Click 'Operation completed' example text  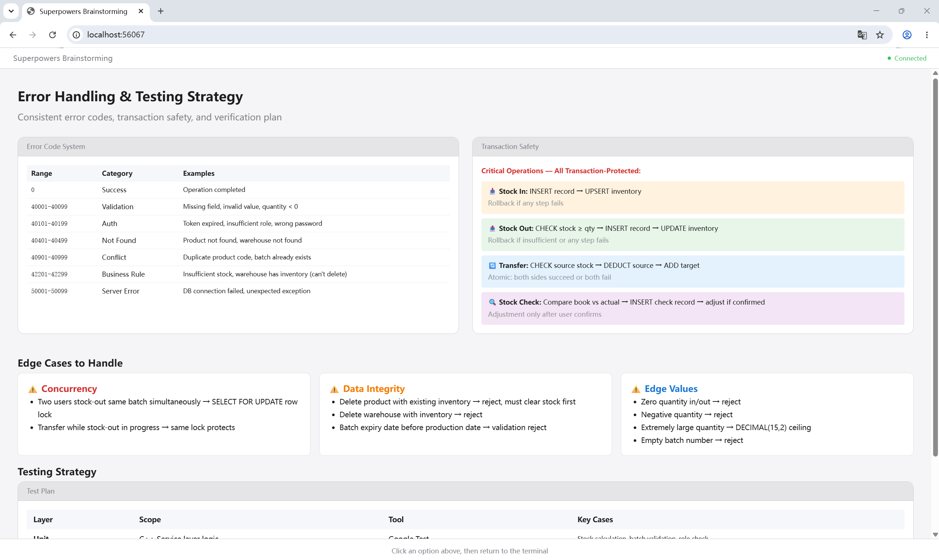pos(214,190)
